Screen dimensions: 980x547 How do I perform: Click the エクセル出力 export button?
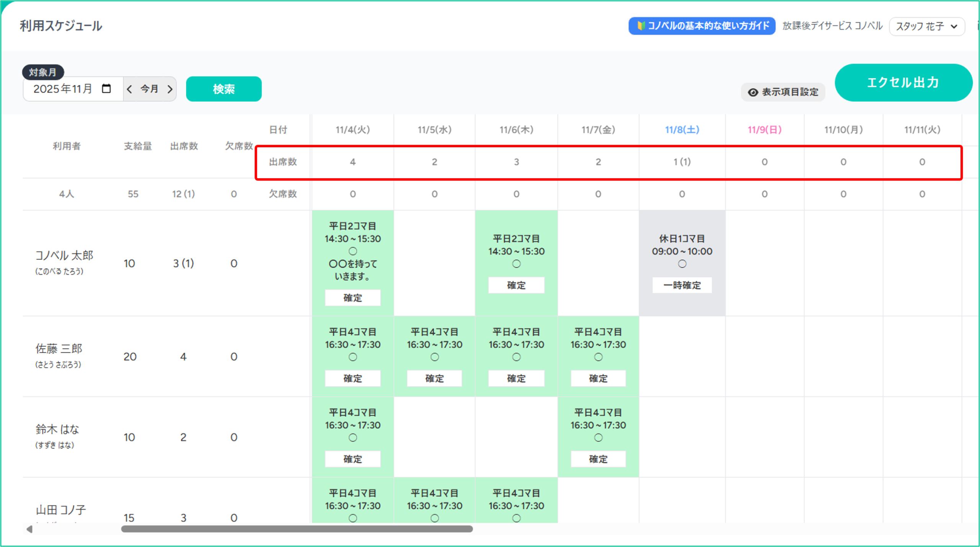pos(903,83)
